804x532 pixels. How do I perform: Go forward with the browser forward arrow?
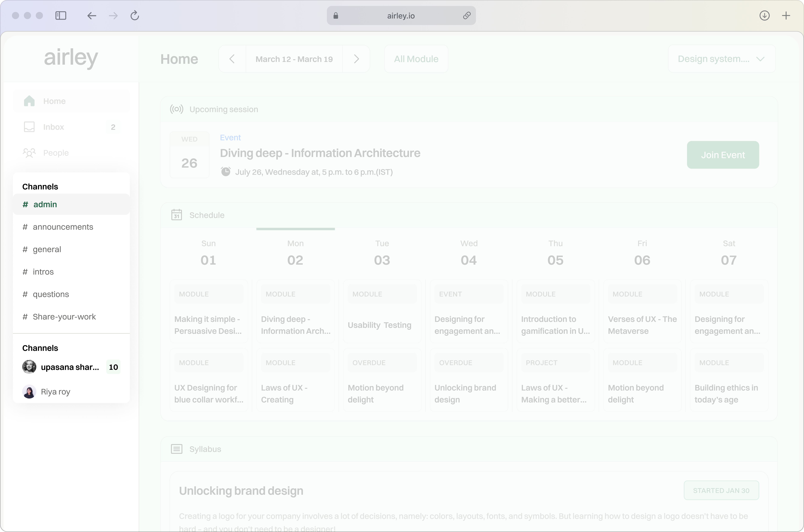tap(113, 16)
